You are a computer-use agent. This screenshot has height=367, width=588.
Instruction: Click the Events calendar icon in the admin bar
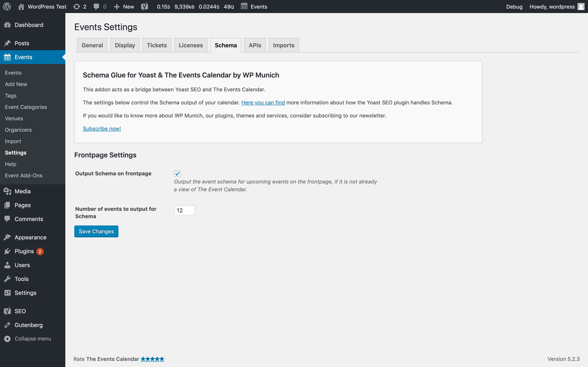(x=244, y=6)
